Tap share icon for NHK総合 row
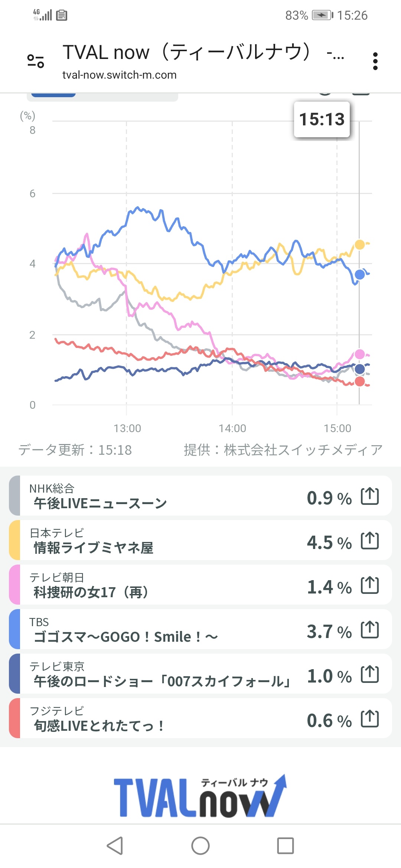401x868 pixels. pos(370,496)
